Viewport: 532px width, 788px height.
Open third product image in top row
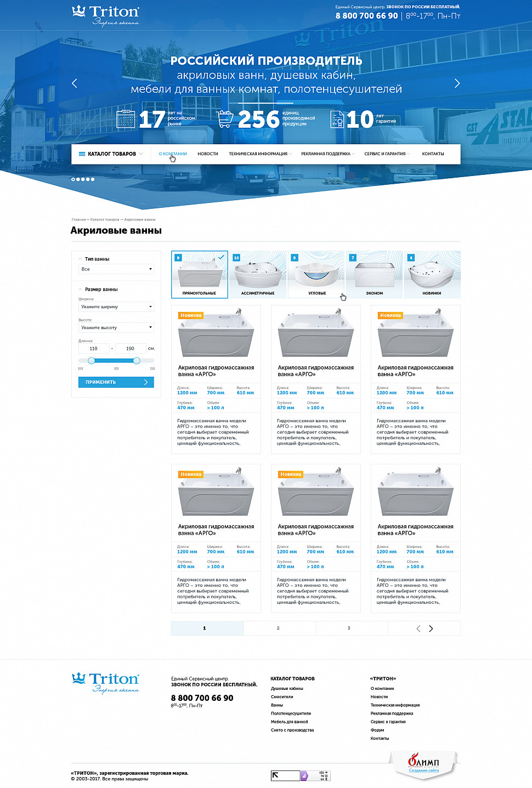click(x=416, y=334)
